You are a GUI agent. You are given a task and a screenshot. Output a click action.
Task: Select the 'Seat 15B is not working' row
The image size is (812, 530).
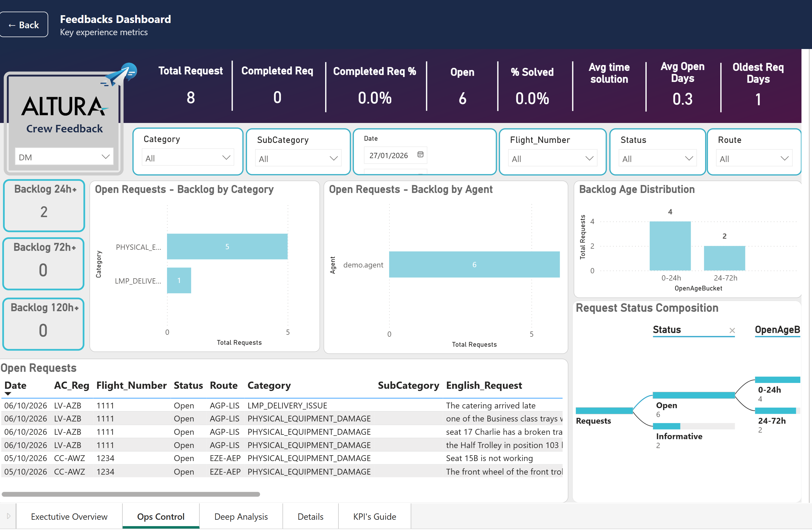(282, 458)
